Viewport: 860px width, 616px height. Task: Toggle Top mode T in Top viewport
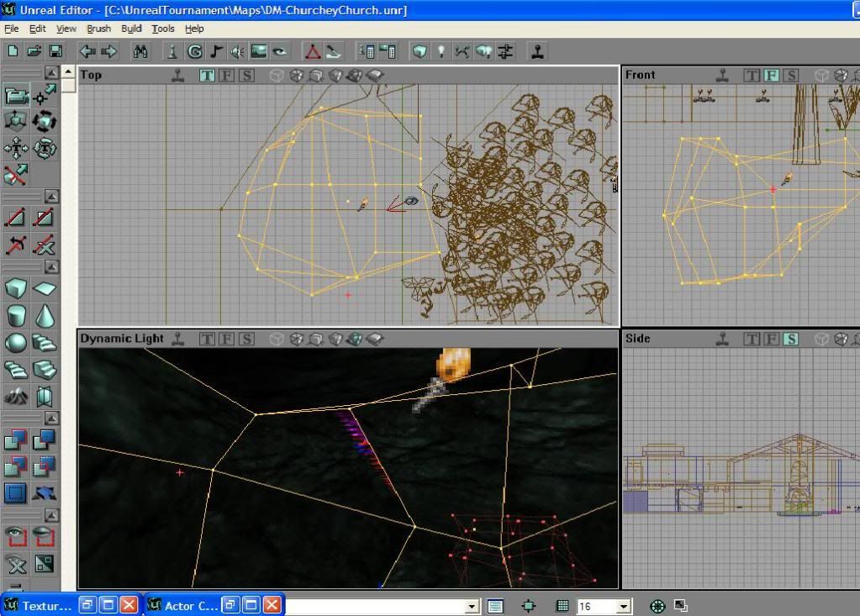pos(207,75)
